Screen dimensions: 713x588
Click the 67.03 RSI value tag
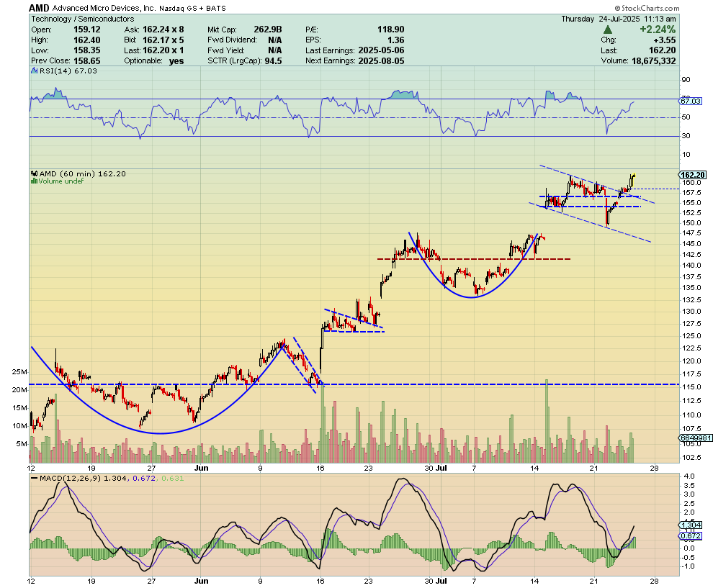(x=690, y=101)
